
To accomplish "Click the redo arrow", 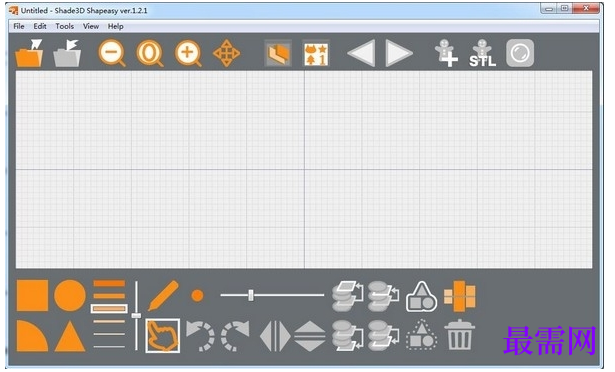I will pyautogui.click(x=235, y=336).
